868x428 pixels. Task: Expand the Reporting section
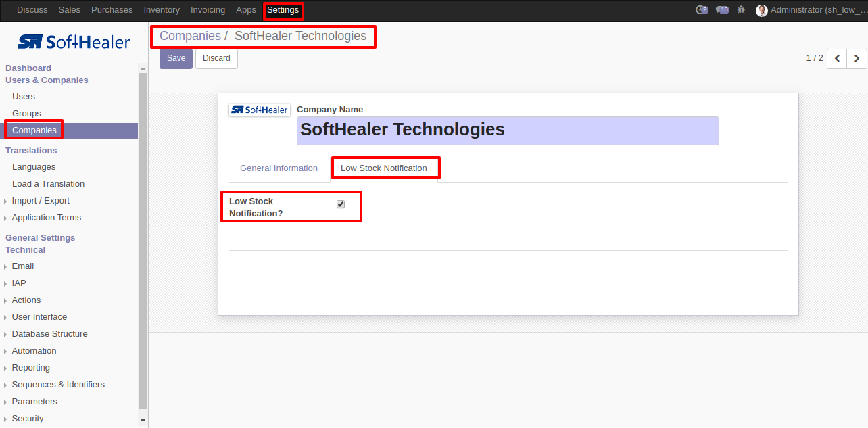(30, 368)
